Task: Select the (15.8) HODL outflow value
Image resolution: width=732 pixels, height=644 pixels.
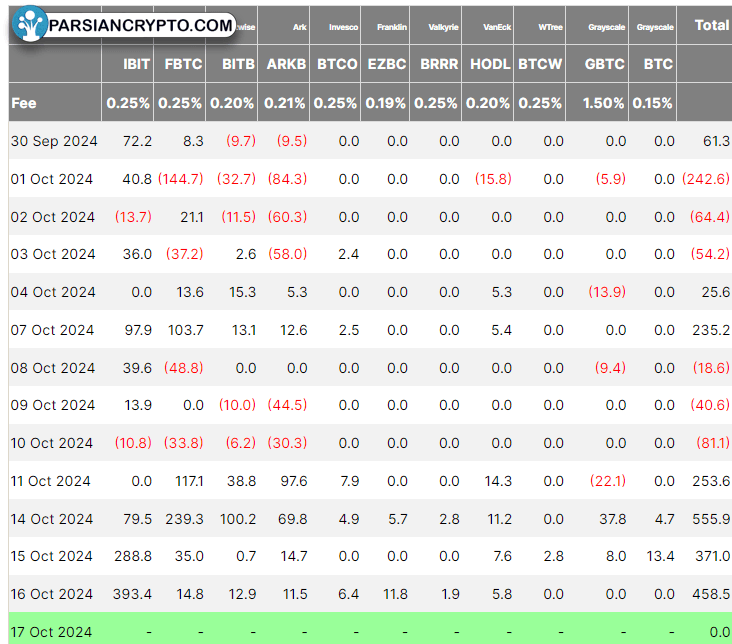Action: (x=493, y=179)
